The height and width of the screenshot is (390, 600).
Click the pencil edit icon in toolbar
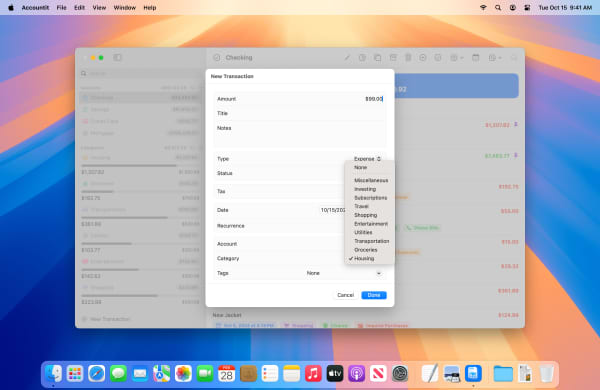pos(347,58)
